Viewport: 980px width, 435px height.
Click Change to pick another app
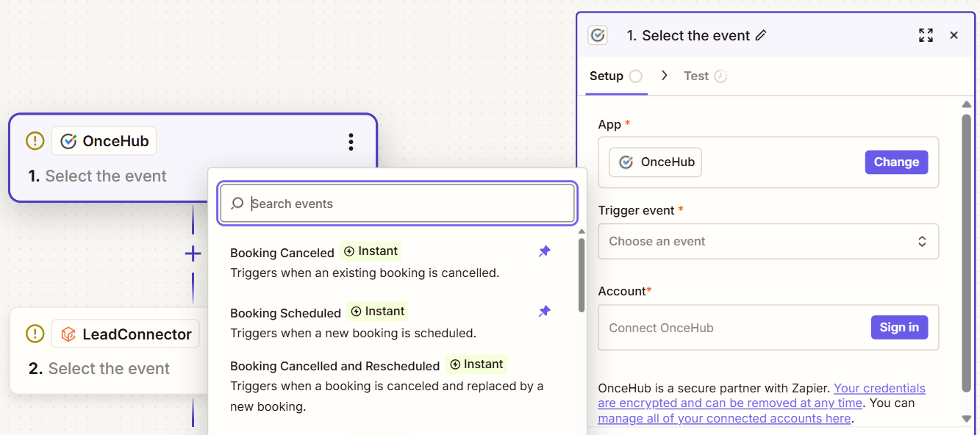pos(896,162)
